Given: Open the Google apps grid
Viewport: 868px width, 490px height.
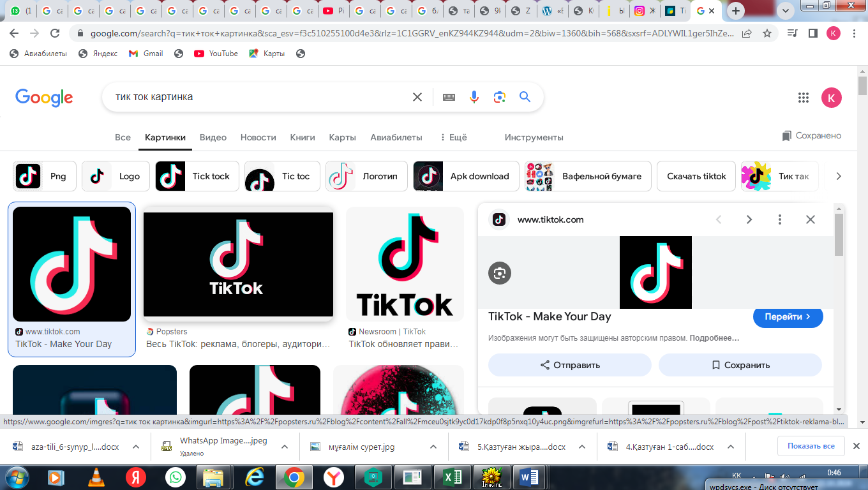Looking at the screenshot, I should click(x=804, y=98).
